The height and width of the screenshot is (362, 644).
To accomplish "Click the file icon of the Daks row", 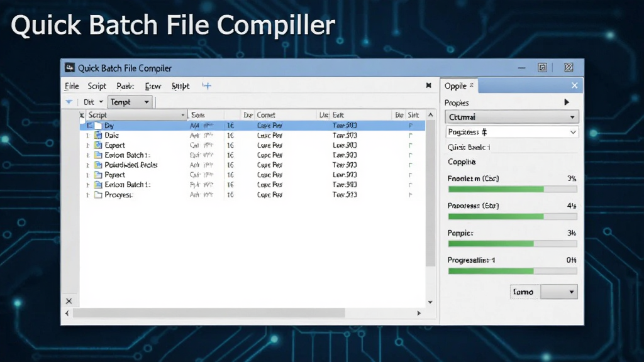I will [x=98, y=136].
